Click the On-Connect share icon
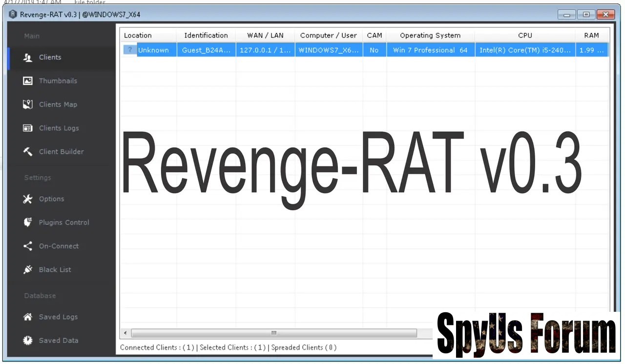 pyautogui.click(x=28, y=246)
